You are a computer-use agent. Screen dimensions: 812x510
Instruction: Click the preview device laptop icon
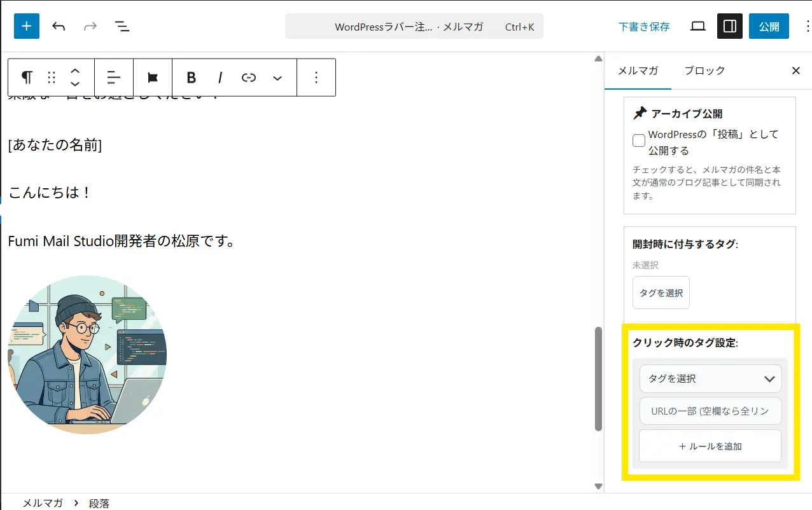(x=698, y=26)
